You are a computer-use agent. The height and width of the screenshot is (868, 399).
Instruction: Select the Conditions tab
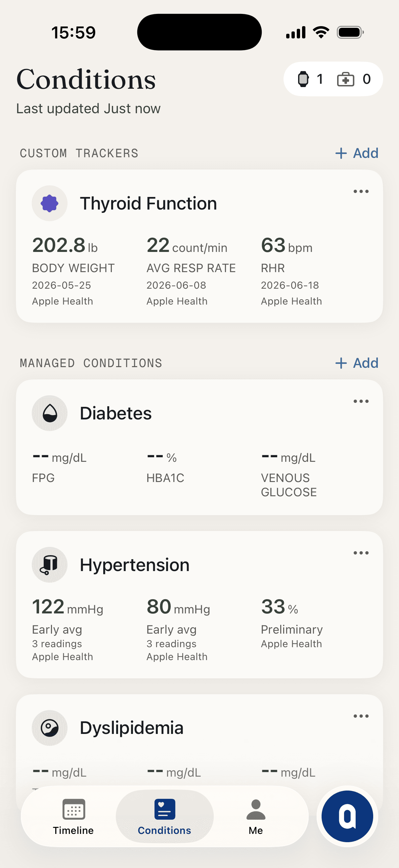pyautogui.click(x=165, y=816)
